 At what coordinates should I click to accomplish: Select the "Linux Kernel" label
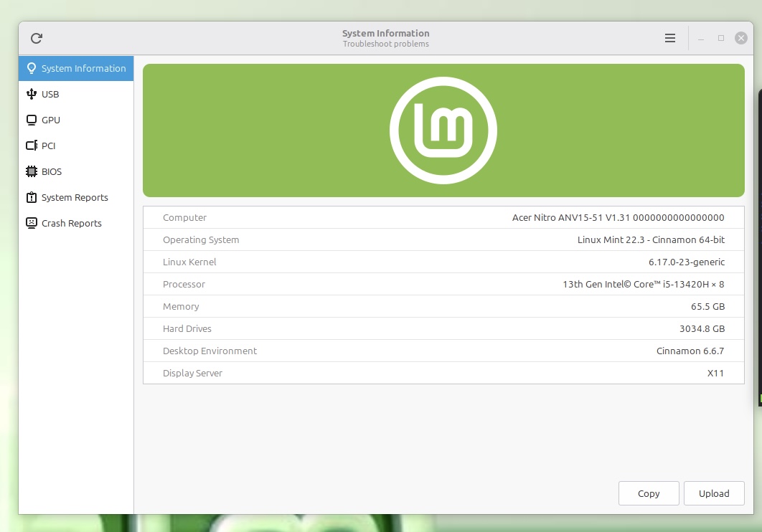[189, 262]
